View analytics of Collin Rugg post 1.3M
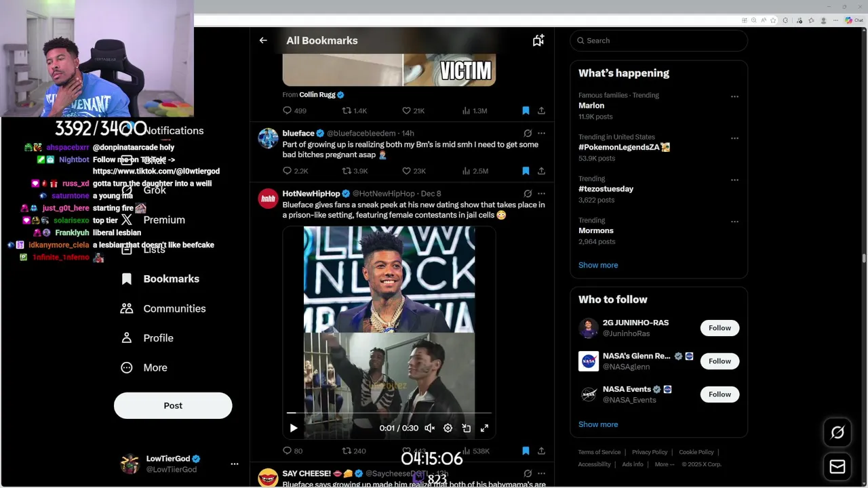The height and width of the screenshot is (488, 868). (474, 110)
